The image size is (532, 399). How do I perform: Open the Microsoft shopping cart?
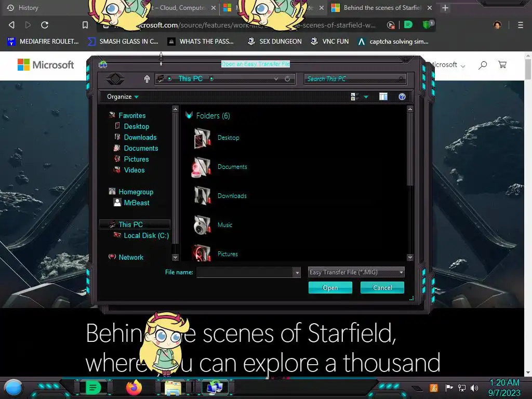click(x=502, y=64)
